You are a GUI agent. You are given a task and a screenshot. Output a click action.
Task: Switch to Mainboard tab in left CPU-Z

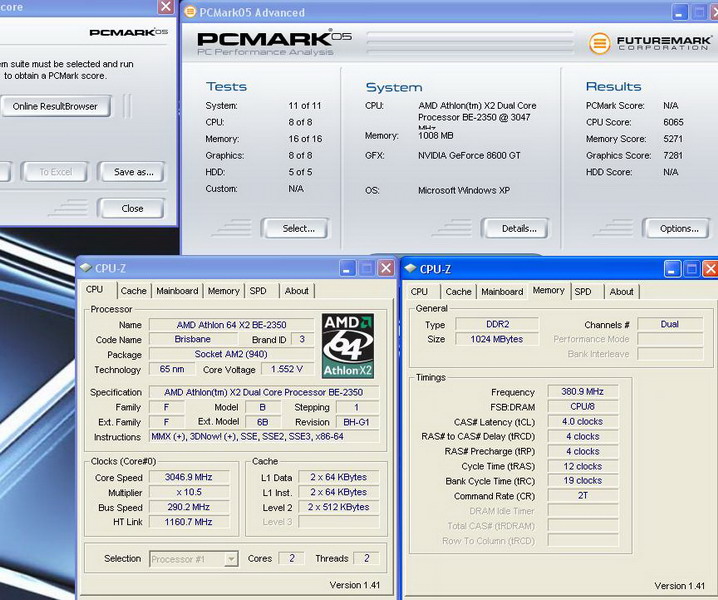[177, 291]
